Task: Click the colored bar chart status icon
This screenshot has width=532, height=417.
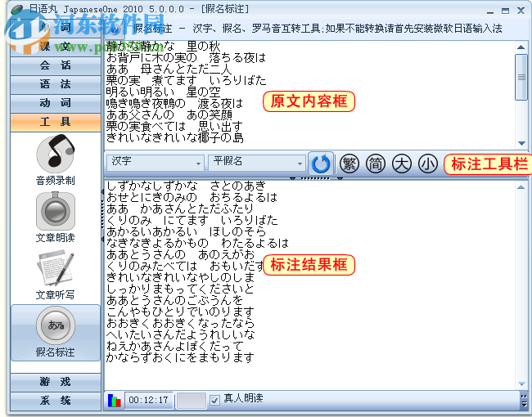Action: tap(115, 401)
